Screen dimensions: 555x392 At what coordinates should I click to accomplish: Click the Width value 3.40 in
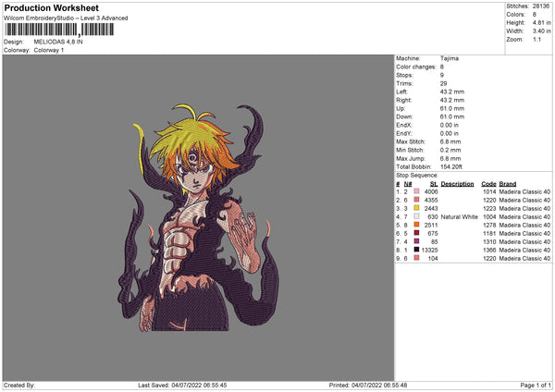coord(541,31)
